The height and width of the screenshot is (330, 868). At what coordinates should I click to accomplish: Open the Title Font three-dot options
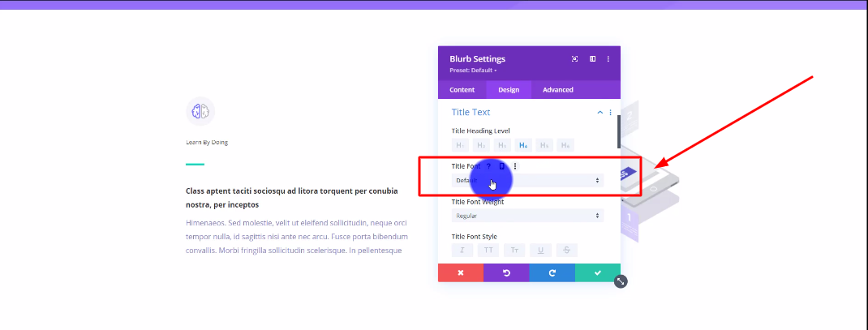(515, 166)
